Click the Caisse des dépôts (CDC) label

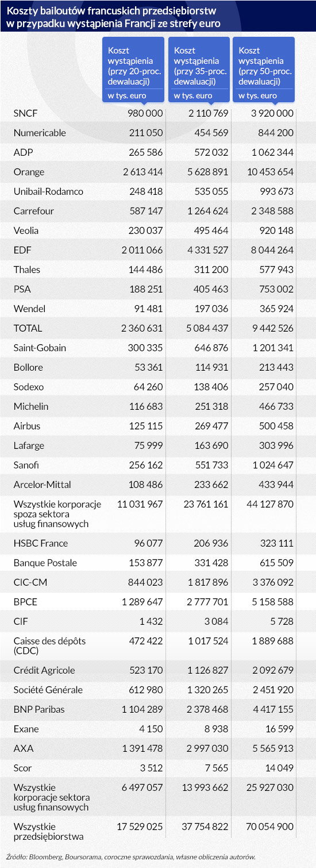click(44, 646)
